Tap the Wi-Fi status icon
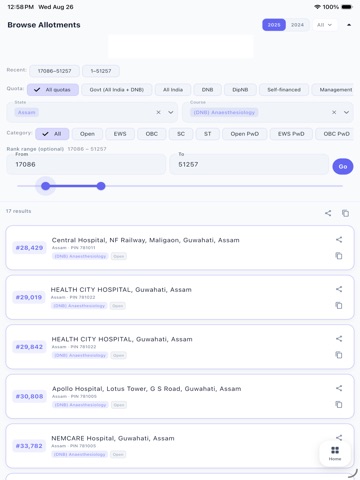The width and height of the screenshot is (360, 480). (x=317, y=7)
